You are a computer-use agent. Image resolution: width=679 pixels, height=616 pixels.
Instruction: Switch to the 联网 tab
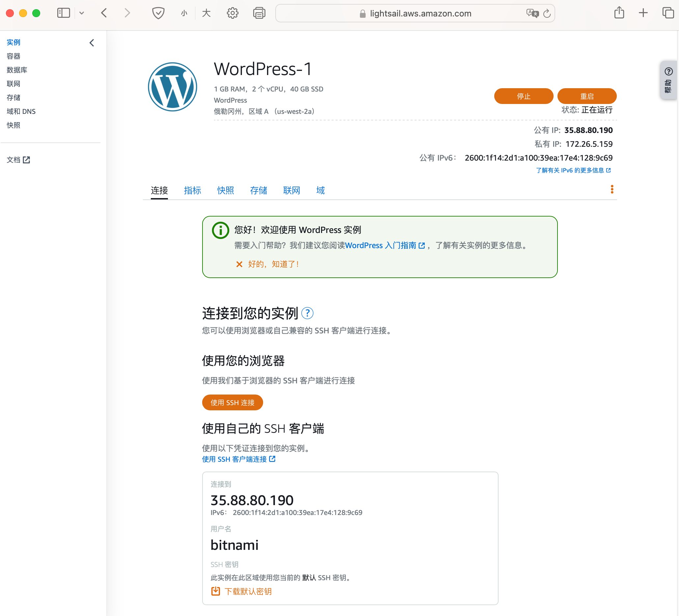(291, 191)
